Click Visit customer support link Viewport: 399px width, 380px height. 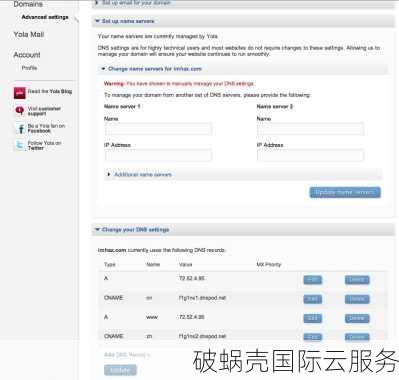pyautogui.click(x=44, y=111)
